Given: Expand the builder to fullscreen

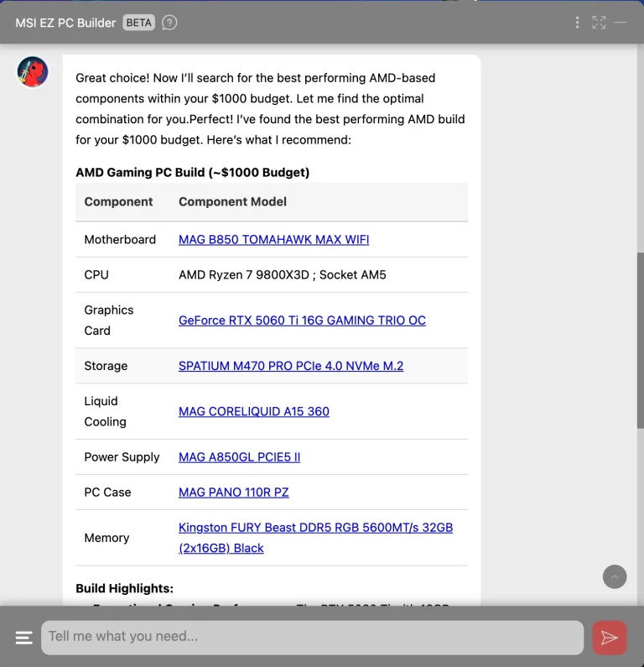Looking at the screenshot, I should pyautogui.click(x=599, y=23).
